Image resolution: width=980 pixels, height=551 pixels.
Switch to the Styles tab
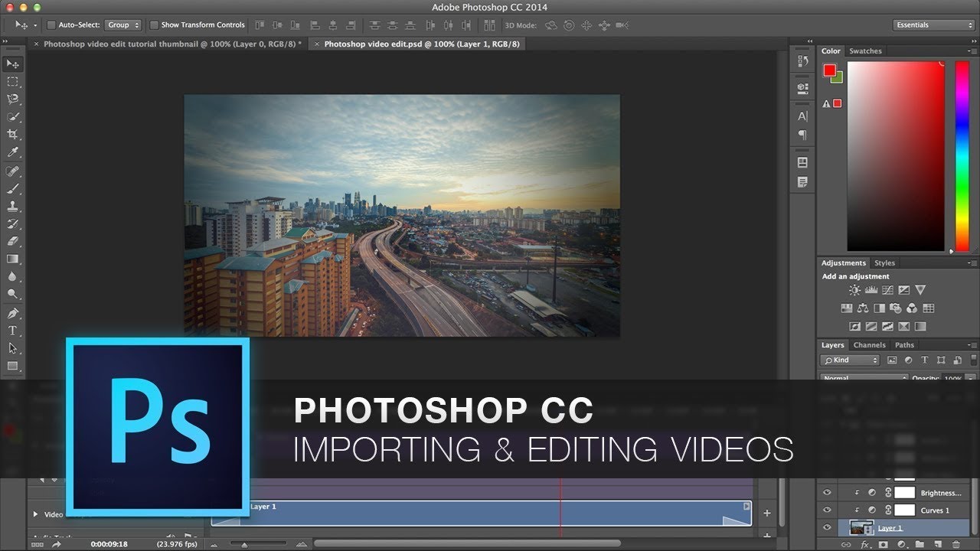(884, 262)
